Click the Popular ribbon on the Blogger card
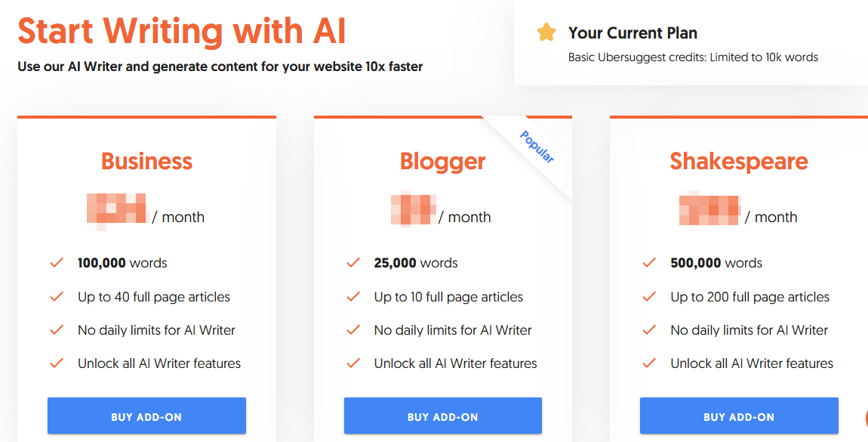868x442 pixels. tap(537, 147)
